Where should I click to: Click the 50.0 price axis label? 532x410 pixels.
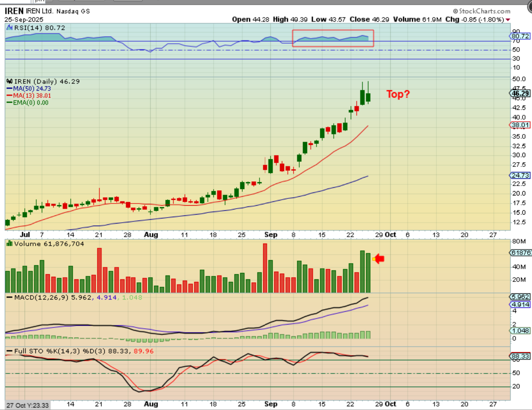point(519,79)
